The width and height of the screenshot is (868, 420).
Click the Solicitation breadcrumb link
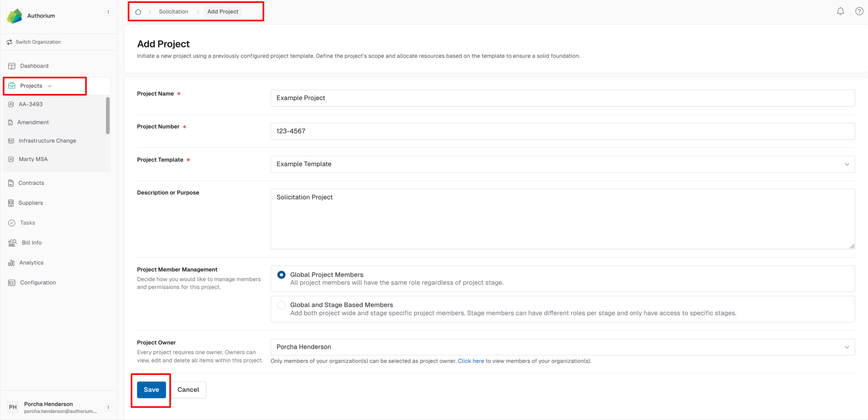click(173, 11)
